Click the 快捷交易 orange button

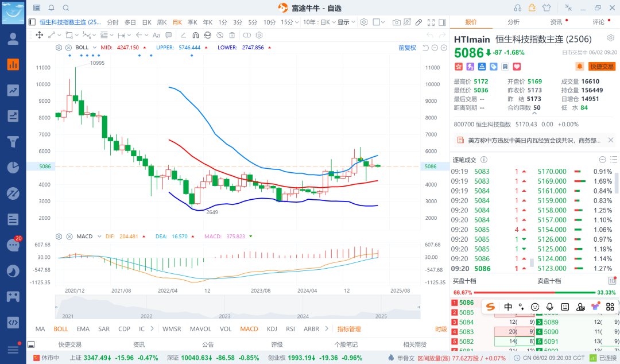(x=602, y=67)
